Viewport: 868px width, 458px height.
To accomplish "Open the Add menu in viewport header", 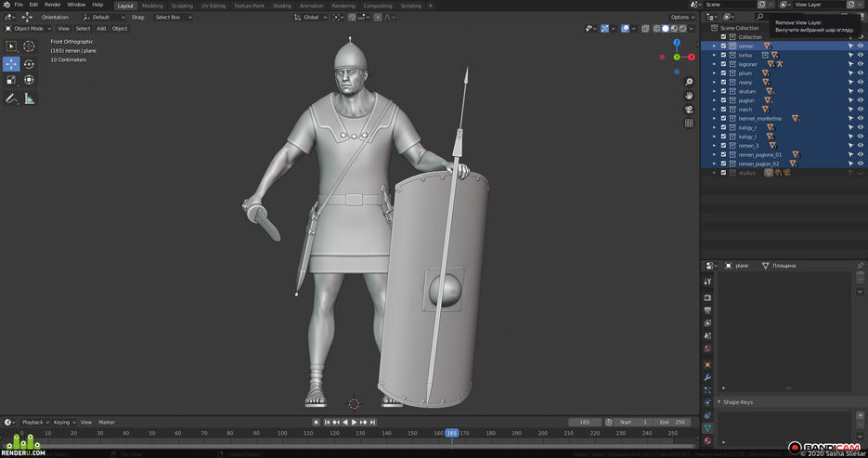I will pos(101,29).
